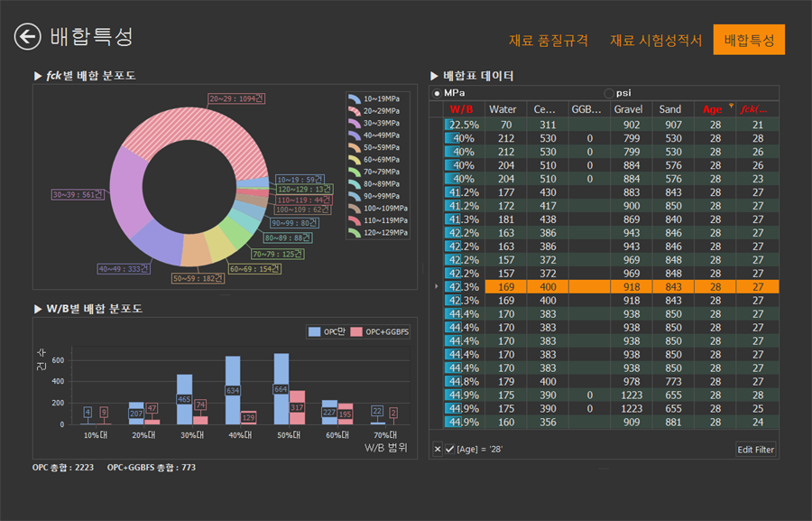This screenshot has height=521, width=812.
Task: Collapse the fck별 배합 분포도 section triangle
Action: (37, 76)
